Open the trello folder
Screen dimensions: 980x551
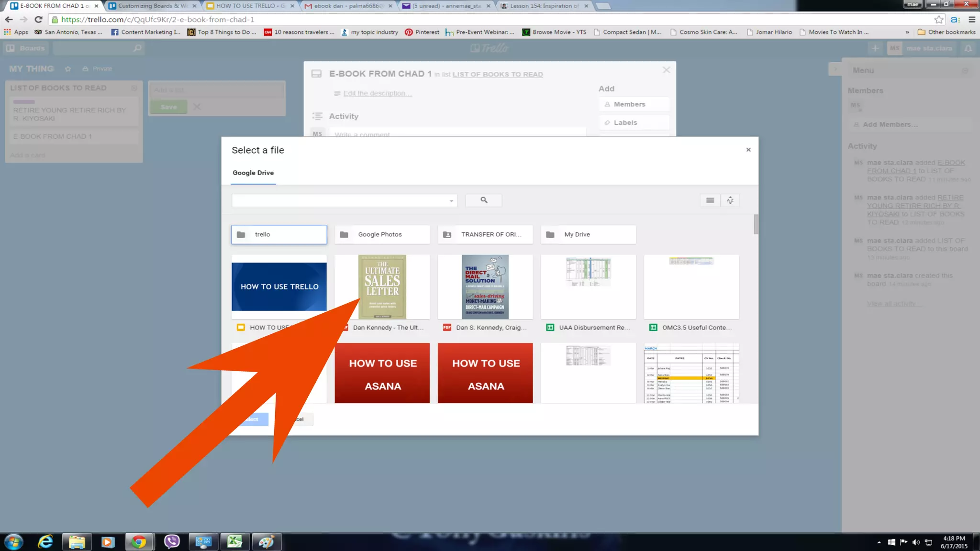pyautogui.click(x=279, y=234)
